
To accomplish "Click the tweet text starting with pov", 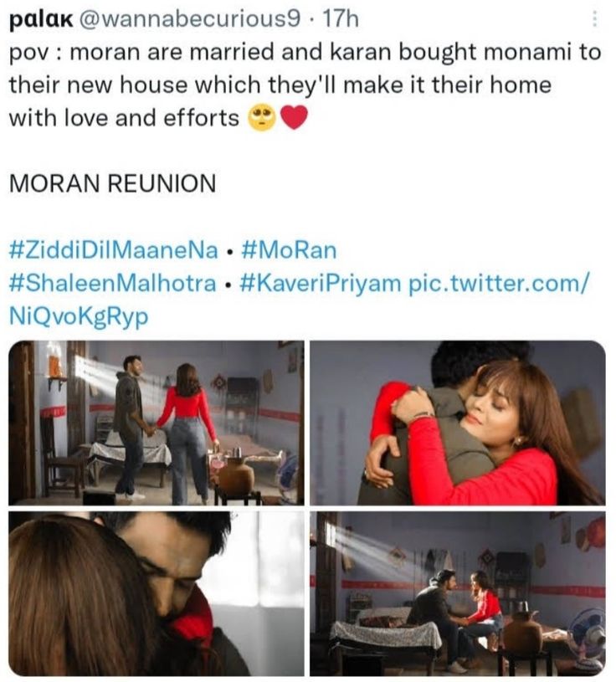I will tap(305, 53).
